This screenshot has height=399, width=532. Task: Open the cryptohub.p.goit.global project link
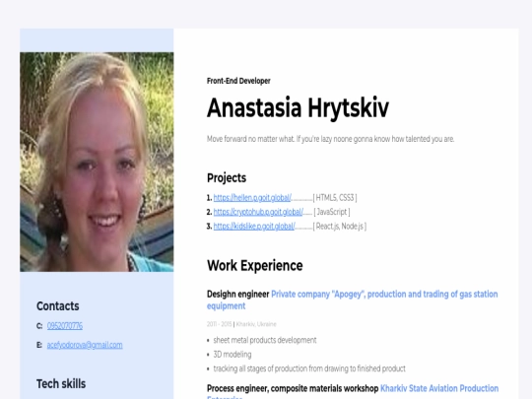click(x=258, y=212)
